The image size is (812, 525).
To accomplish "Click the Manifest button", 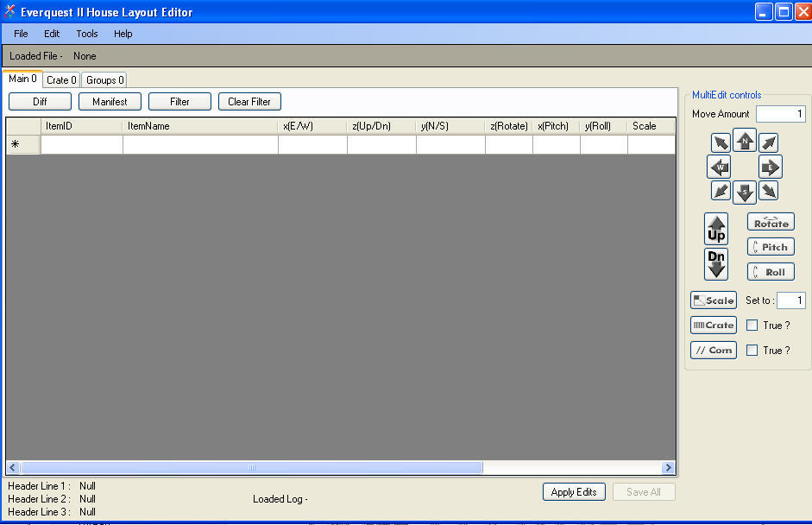I will pyautogui.click(x=110, y=102).
